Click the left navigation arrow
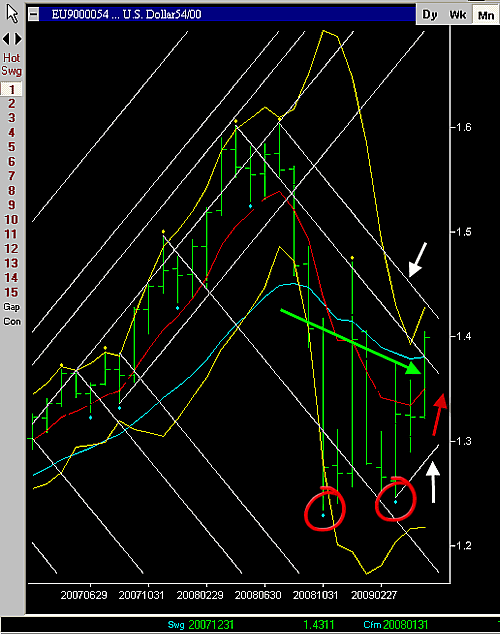Screen dimensions: 500x634 click(x=6, y=39)
